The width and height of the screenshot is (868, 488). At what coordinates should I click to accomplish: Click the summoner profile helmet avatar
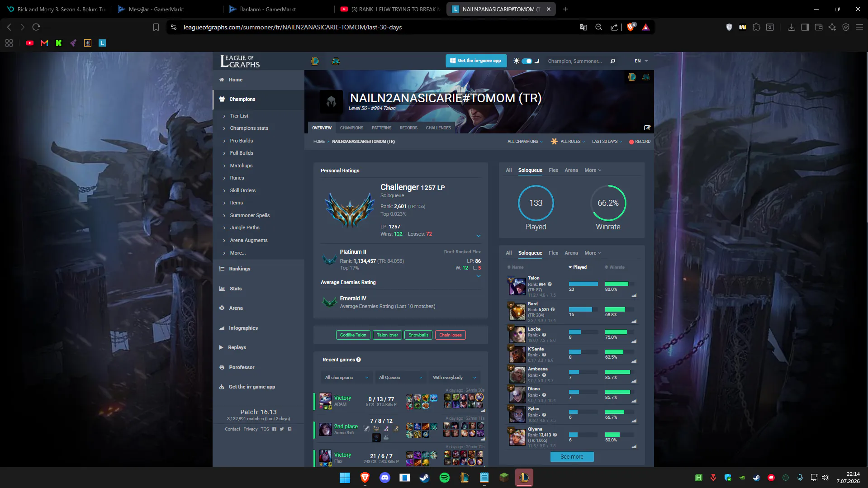tap(331, 101)
